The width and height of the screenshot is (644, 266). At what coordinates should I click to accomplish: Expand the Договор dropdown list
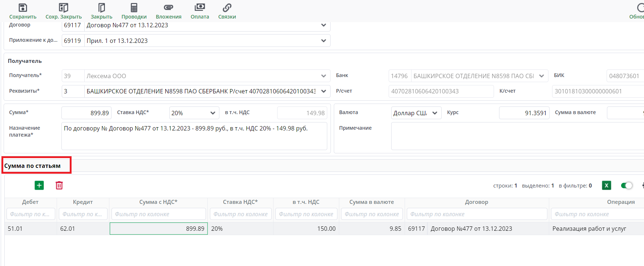[323, 25]
